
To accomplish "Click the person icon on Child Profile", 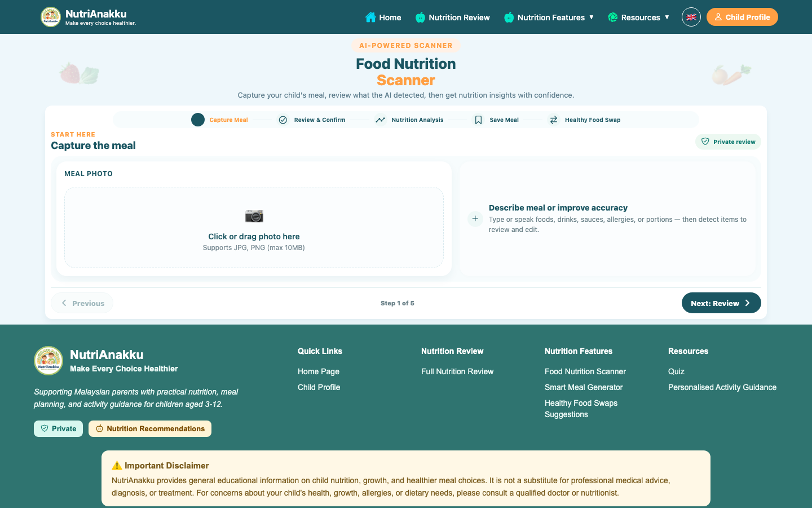I will point(718,17).
